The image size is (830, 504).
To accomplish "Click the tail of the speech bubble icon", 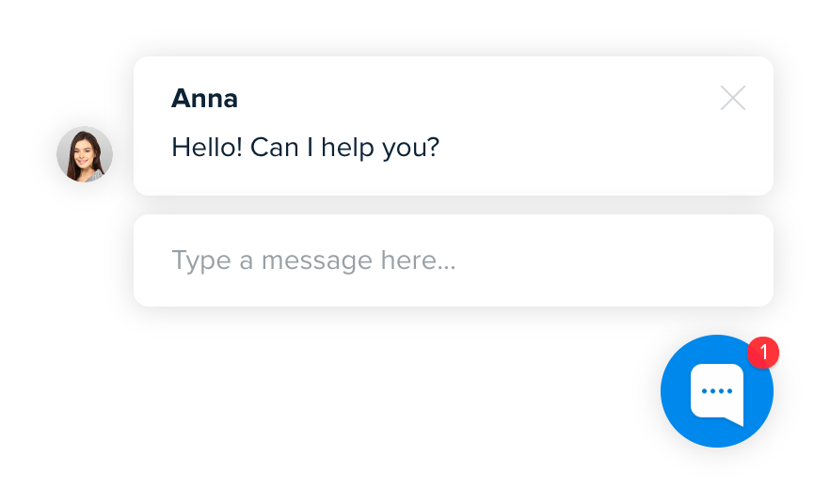I will pos(737,419).
